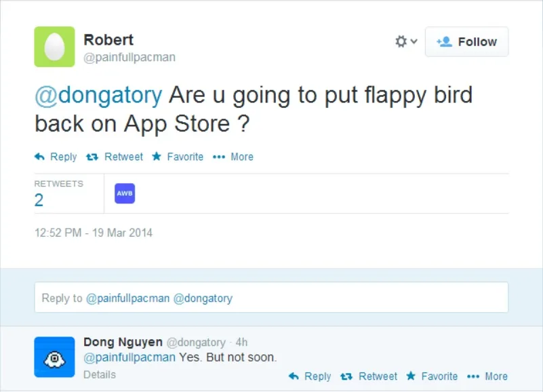View the retweets count 2

pyautogui.click(x=39, y=200)
